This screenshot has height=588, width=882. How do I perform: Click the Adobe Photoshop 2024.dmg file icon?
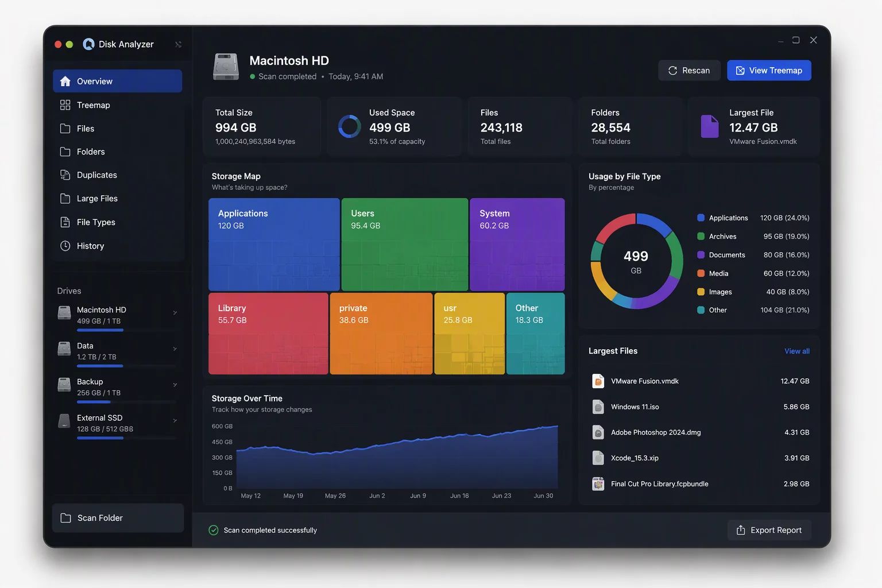(598, 432)
